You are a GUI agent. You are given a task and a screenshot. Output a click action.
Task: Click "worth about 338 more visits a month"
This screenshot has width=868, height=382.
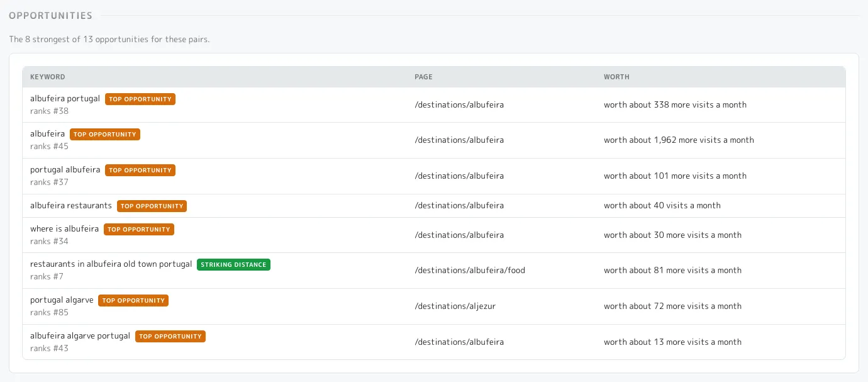point(675,105)
